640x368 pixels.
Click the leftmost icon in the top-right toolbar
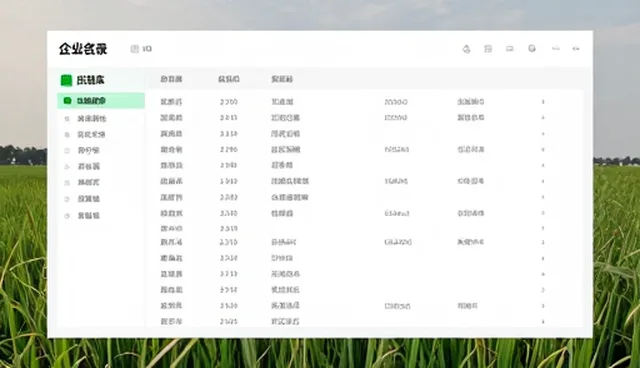tap(467, 49)
